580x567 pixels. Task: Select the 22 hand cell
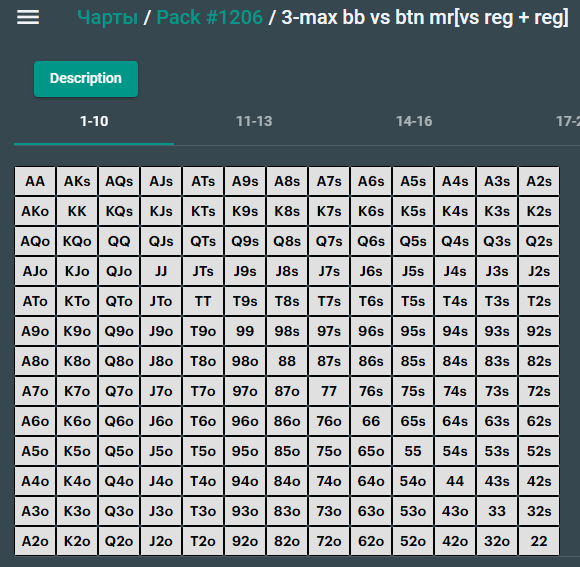(x=539, y=541)
